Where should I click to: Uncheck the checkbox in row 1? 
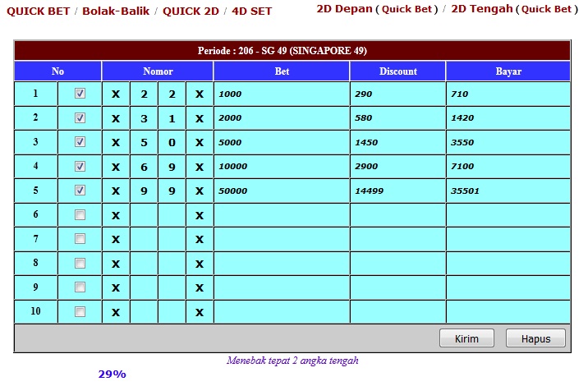[x=80, y=93]
